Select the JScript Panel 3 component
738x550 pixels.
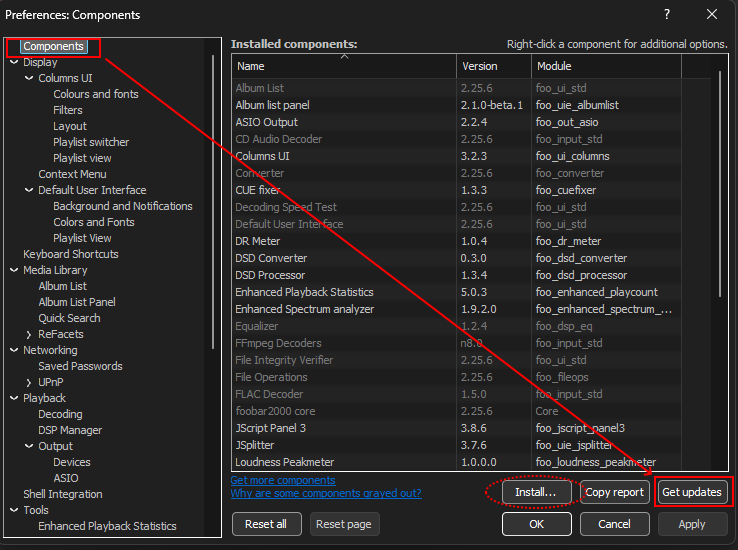tap(270, 428)
